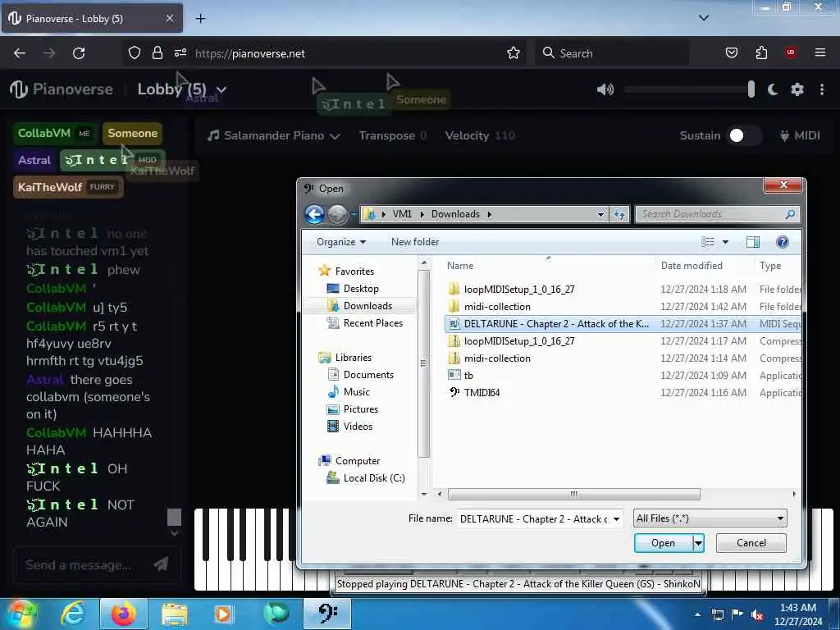Click the Open button split arrow

pos(698,543)
